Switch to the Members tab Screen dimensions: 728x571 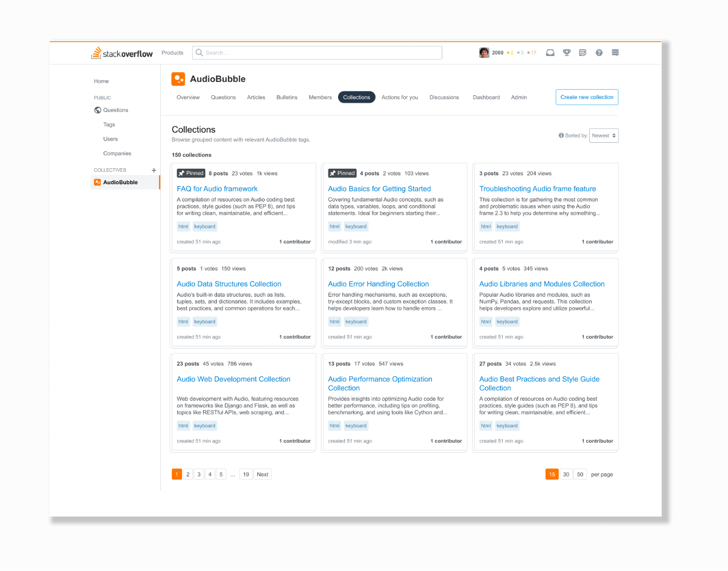tap(320, 97)
